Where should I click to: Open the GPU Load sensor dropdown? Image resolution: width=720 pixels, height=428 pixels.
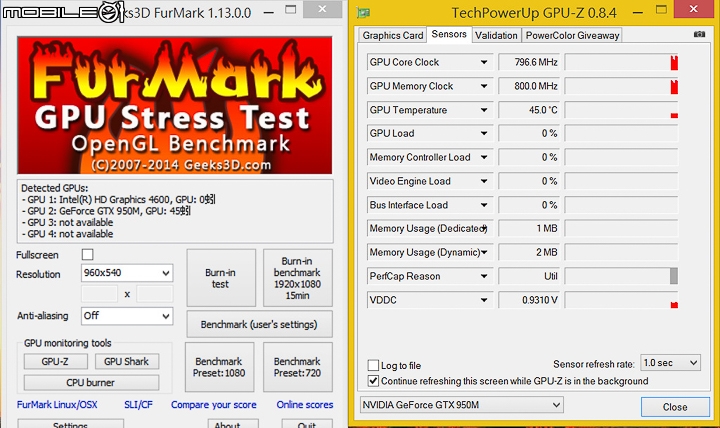[x=484, y=133]
